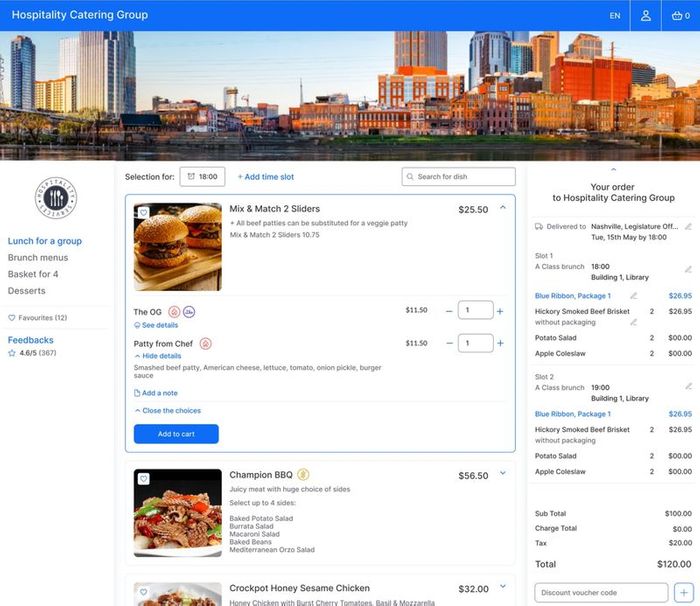Click the Hospitality Services round logo
700x606 pixels.
56,198
